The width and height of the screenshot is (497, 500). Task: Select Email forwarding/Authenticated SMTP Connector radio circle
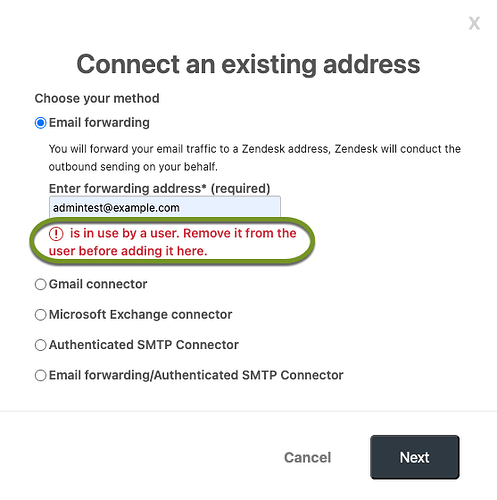(x=41, y=376)
